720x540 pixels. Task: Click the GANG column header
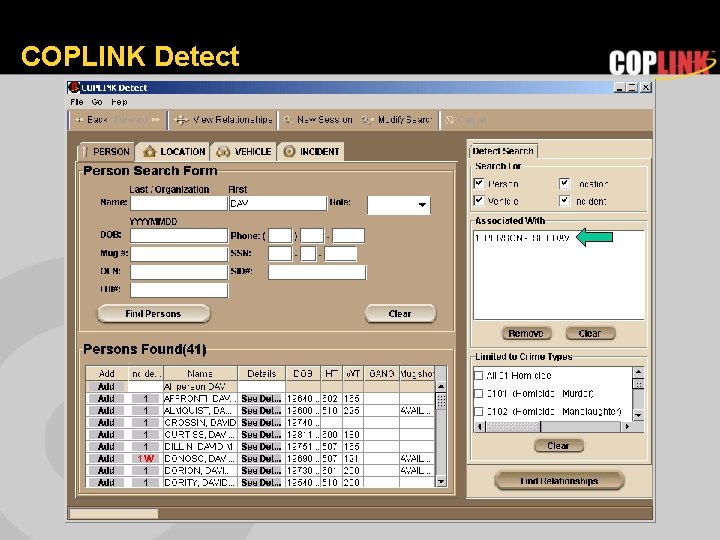(x=382, y=373)
